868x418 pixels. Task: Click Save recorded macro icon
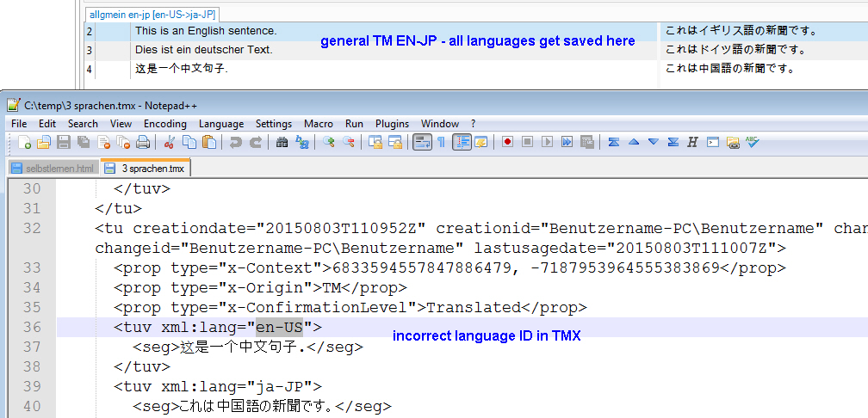(586, 143)
